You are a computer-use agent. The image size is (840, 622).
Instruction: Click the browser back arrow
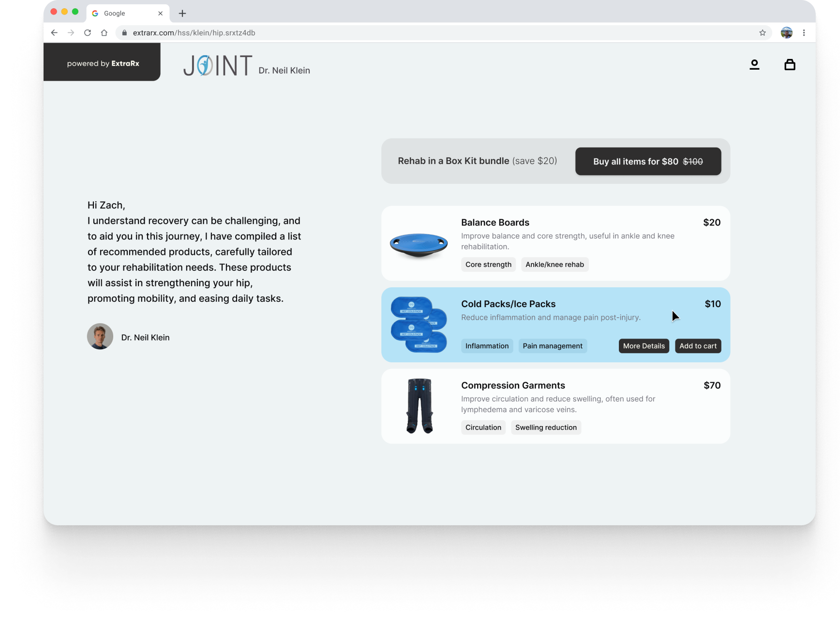54,33
